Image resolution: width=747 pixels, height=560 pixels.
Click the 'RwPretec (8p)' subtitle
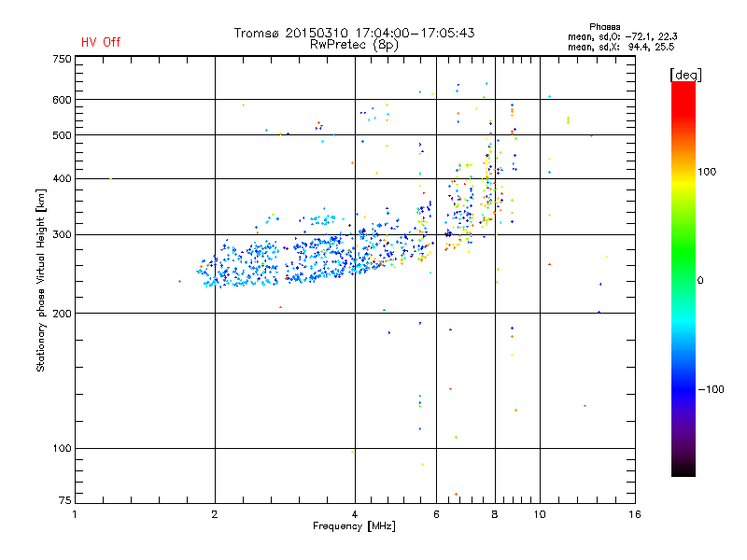(x=355, y=45)
